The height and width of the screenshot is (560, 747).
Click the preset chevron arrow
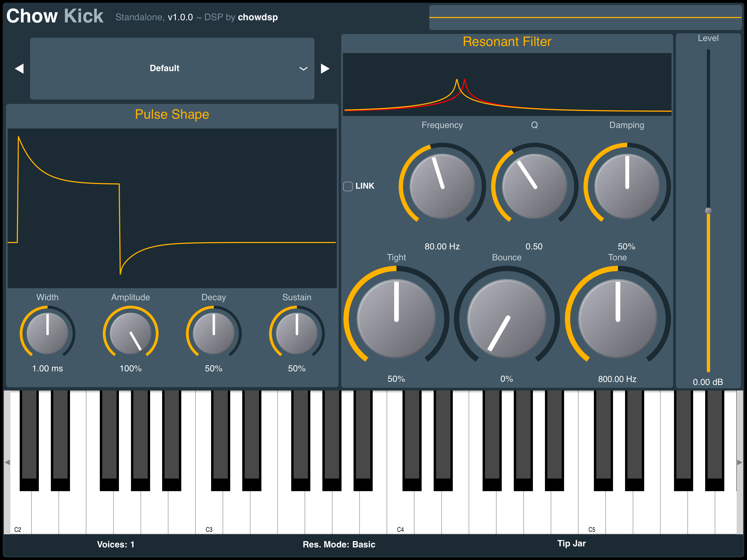coord(303,69)
